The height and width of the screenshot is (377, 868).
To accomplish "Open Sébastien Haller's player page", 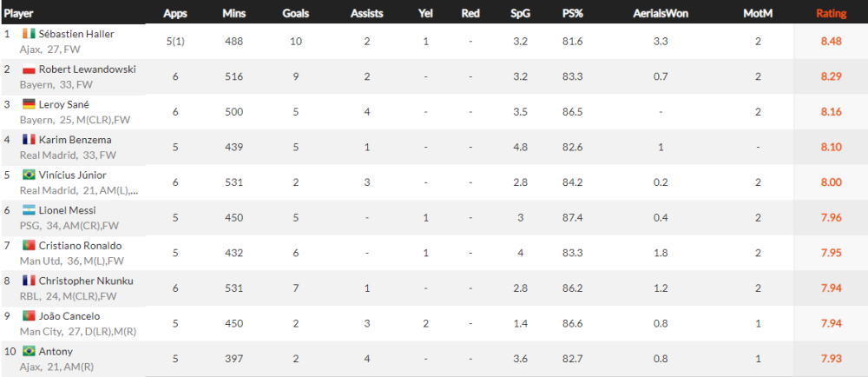I will (x=76, y=34).
